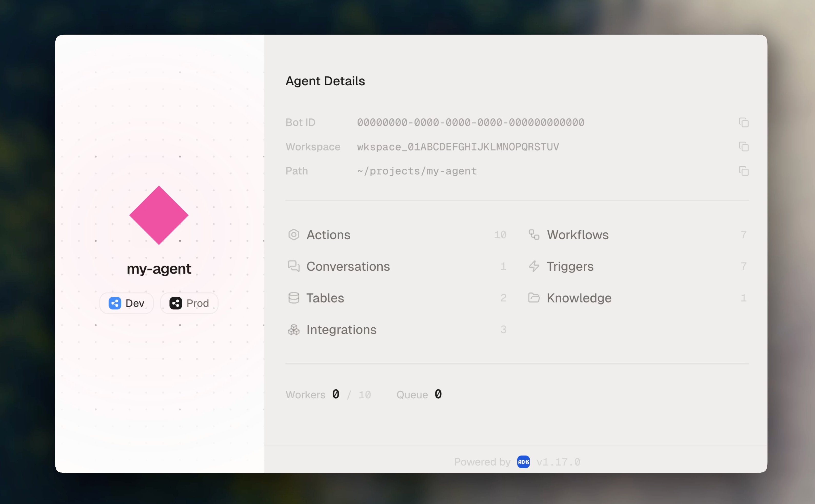This screenshot has width=815, height=504.
Task: Click the Bot ID field label
Action: tap(301, 122)
